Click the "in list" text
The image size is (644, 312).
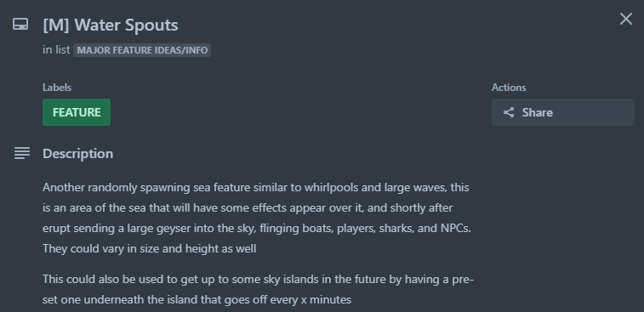(x=56, y=50)
